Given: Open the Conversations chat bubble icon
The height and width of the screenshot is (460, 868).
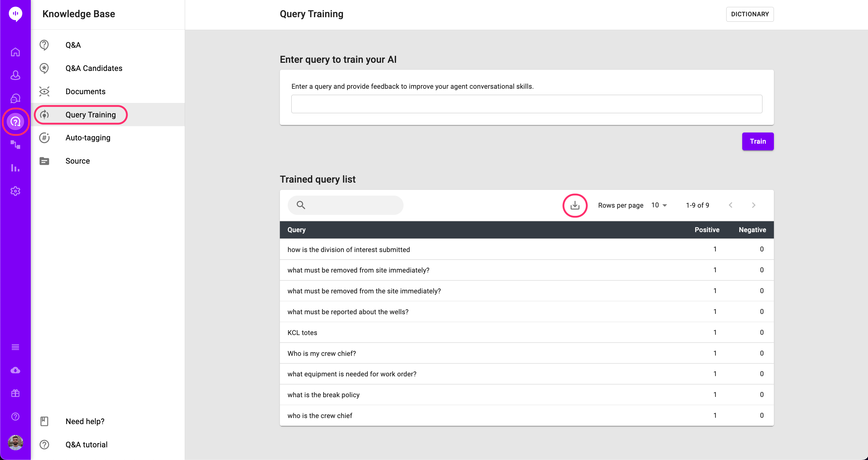Looking at the screenshot, I should coord(15,98).
